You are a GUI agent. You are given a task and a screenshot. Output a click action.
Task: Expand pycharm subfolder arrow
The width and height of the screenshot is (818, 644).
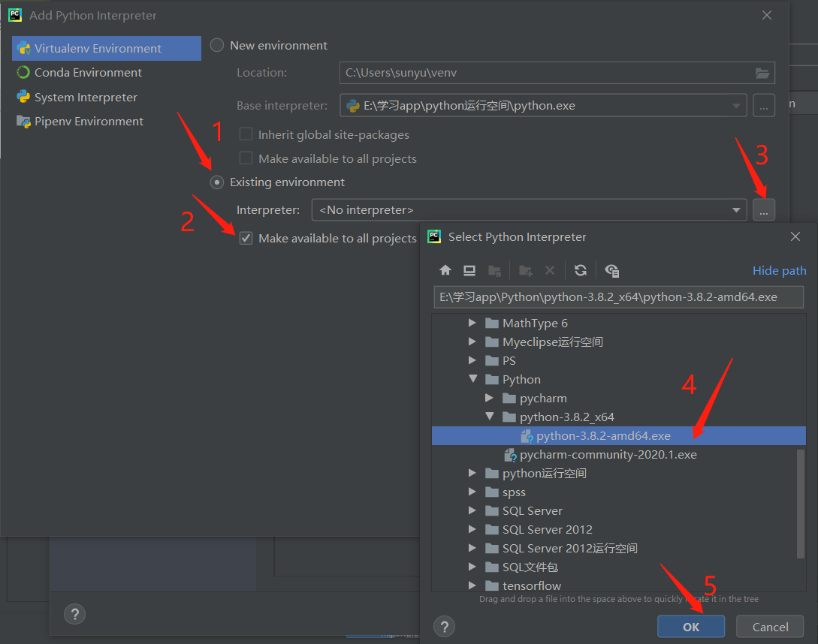tap(489, 398)
